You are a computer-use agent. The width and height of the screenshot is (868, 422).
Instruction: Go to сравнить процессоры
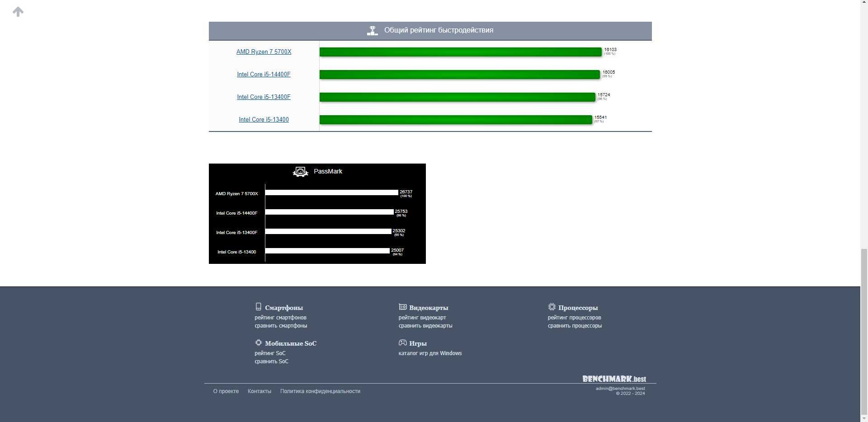[x=575, y=326]
